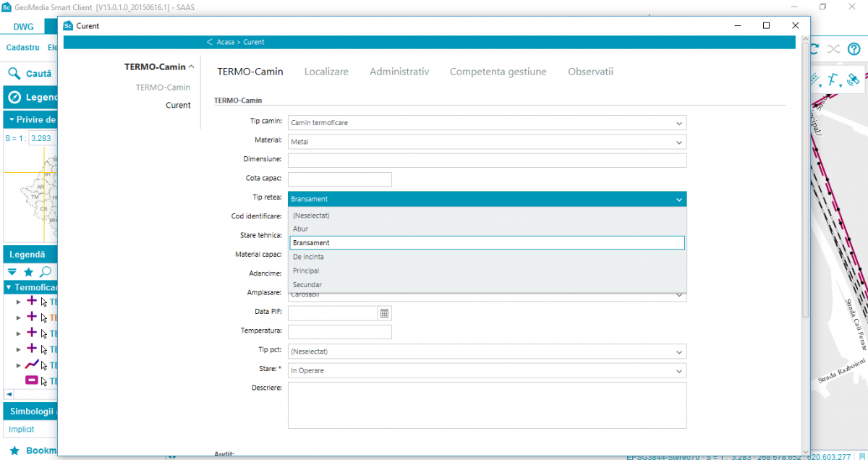Click the shuffle arrows icon
Viewport: 868px width, 460px height.
[833, 48]
